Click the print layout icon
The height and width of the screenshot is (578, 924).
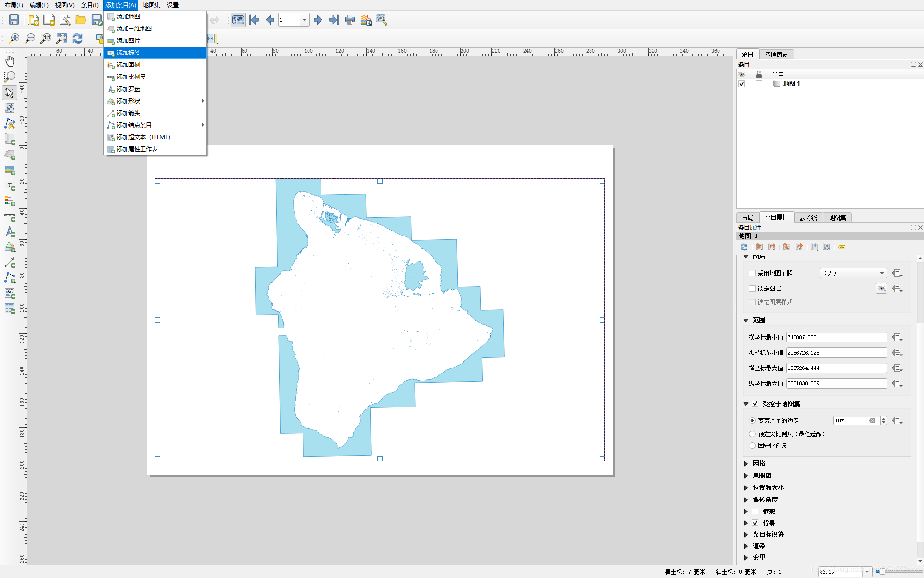(350, 20)
